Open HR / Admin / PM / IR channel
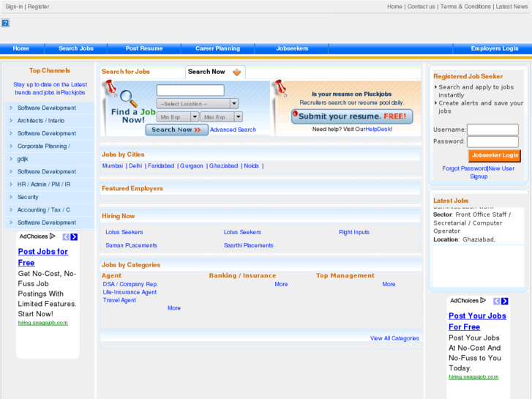 click(44, 184)
